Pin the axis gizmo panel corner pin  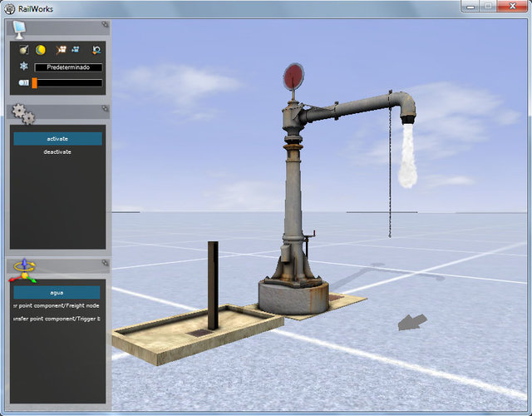click(x=105, y=262)
